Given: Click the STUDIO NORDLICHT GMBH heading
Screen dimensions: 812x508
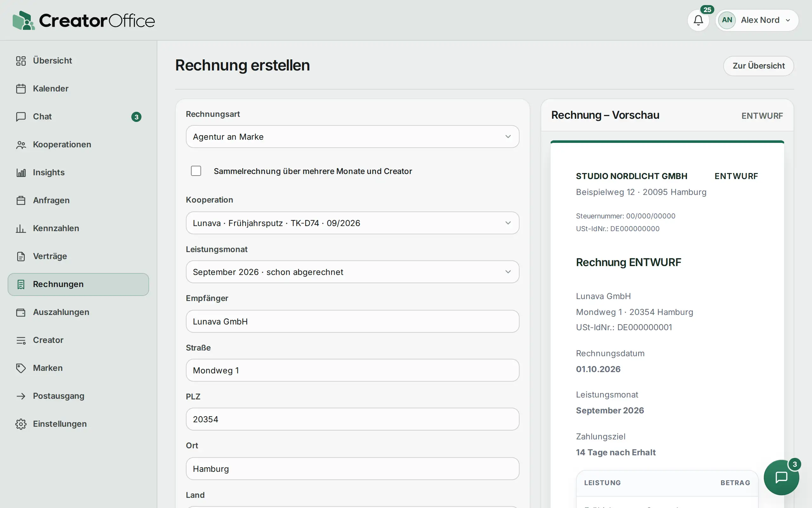Looking at the screenshot, I should click(632, 176).
